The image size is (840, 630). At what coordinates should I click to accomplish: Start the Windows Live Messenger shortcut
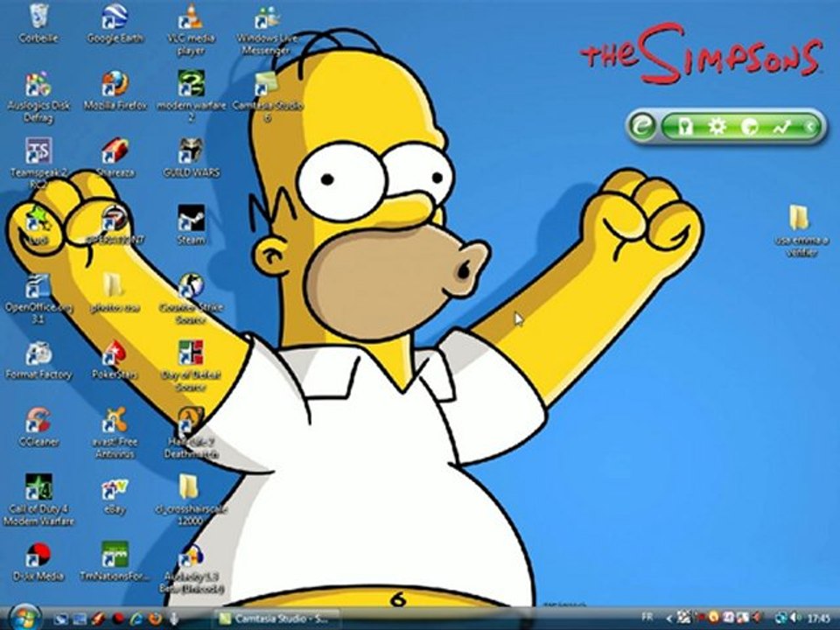pyautogui.click(x=267, y=30)
